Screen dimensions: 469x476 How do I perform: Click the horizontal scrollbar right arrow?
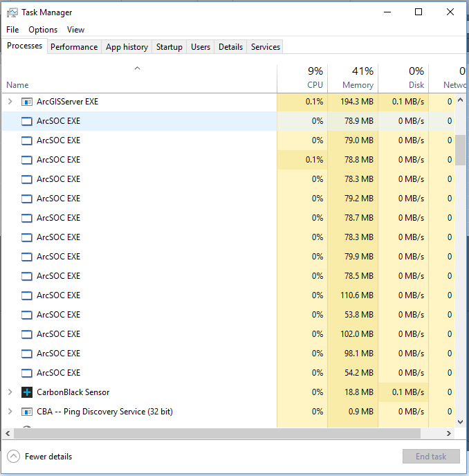tap(449, 434)
